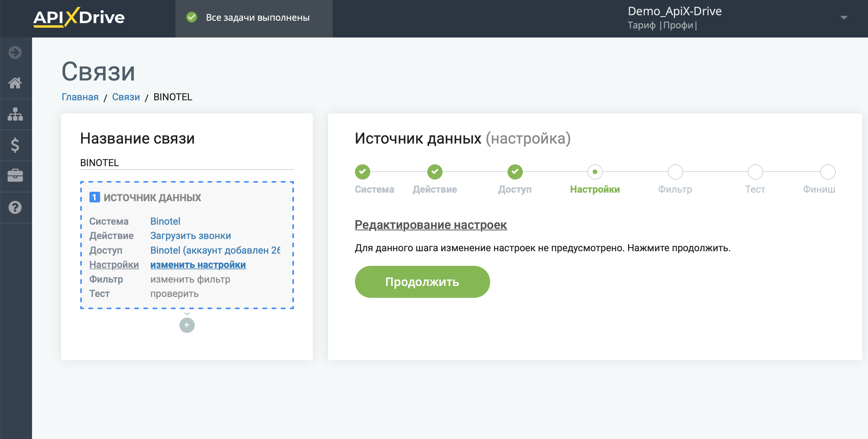The image size is (868, 439).
Task: Open the briefcase icon in sidebar
Action: tap(15, 175)
